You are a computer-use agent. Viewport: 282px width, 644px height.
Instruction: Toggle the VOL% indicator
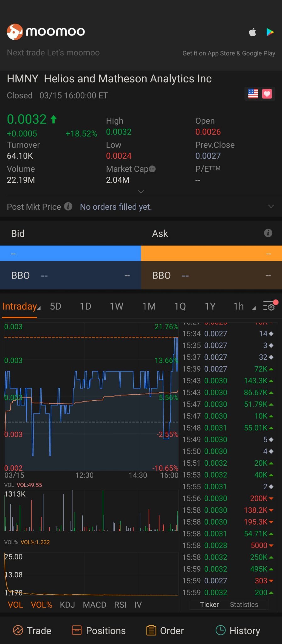coord(41,605)
